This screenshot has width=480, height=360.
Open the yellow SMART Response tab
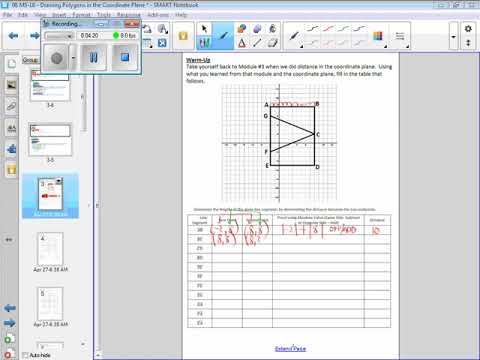pyautogui.click(x=12, y=170)
